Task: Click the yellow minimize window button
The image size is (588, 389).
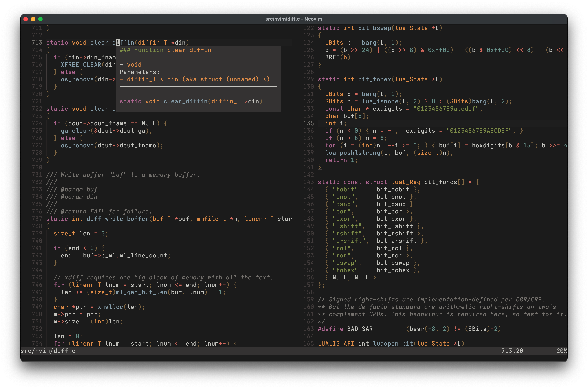Action: 33,19
